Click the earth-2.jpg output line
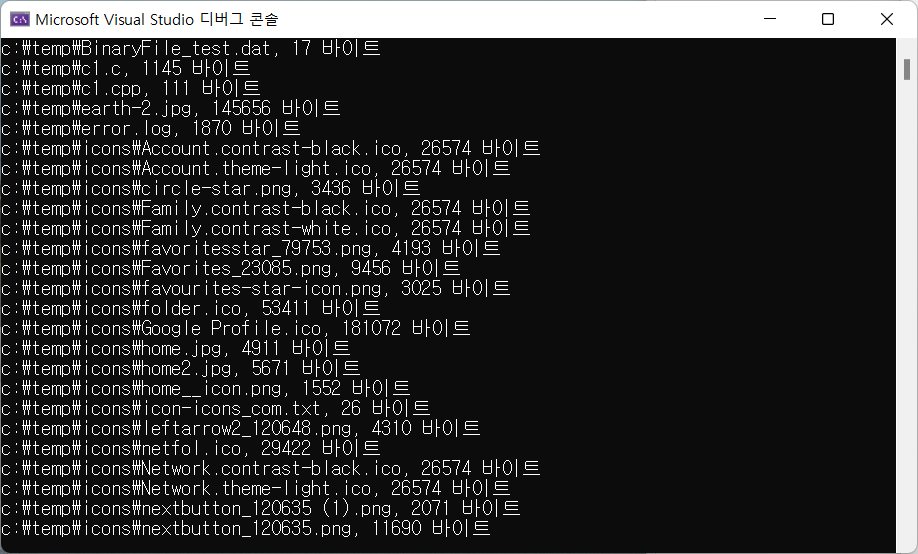Viewport: 918px width, 554px height. tap(170, 108)
